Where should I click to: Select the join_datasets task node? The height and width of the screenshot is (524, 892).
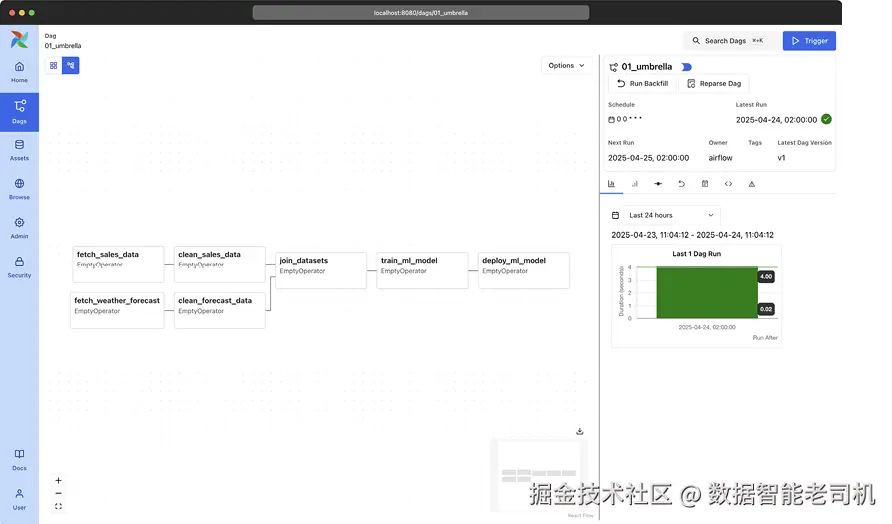(321, 270)
